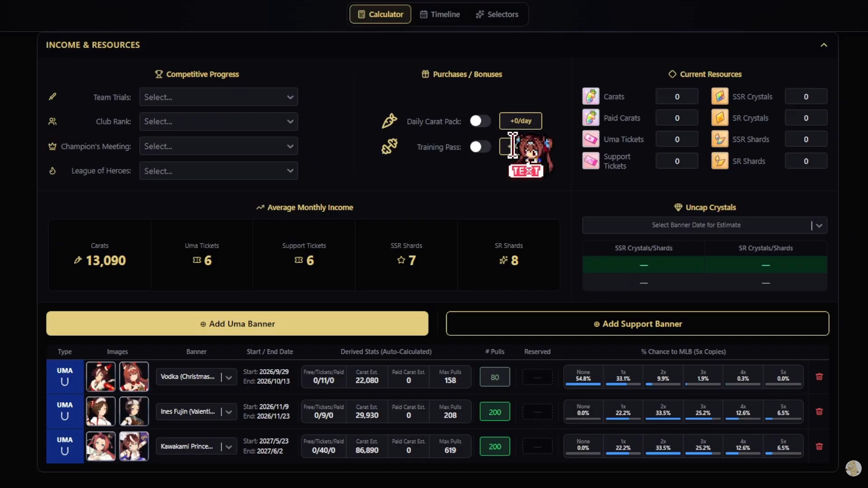The height and width of the screenshot is (488, 868).
Task: Open the Ines Fujin (Valentine) banner dropdown
Action: pos(196,412)
